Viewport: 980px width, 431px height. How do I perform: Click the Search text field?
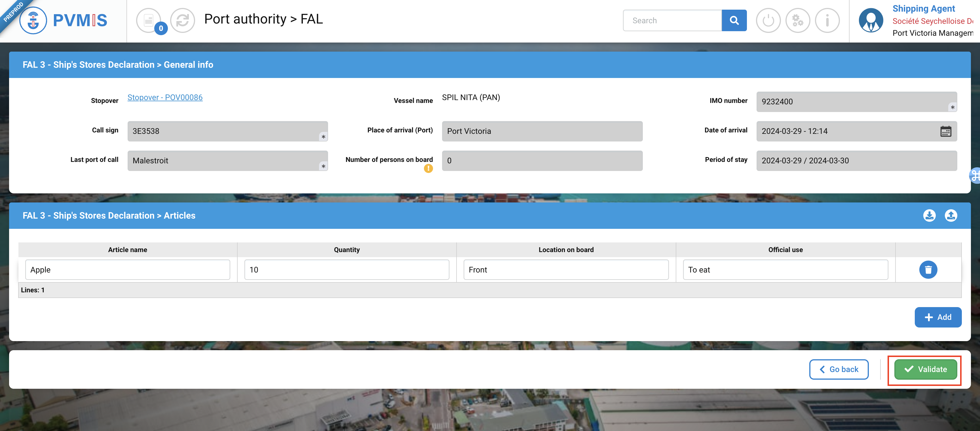tap(672, 20)
